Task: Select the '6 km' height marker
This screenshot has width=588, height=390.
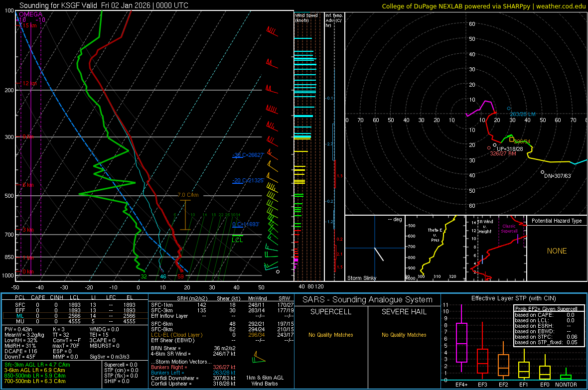Action: 28,185
